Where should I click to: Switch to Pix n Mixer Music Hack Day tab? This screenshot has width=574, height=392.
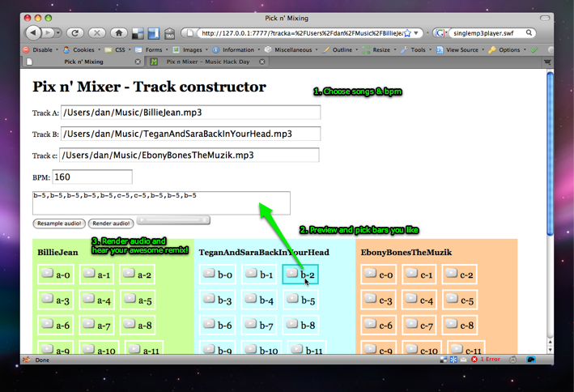point(208,62)
